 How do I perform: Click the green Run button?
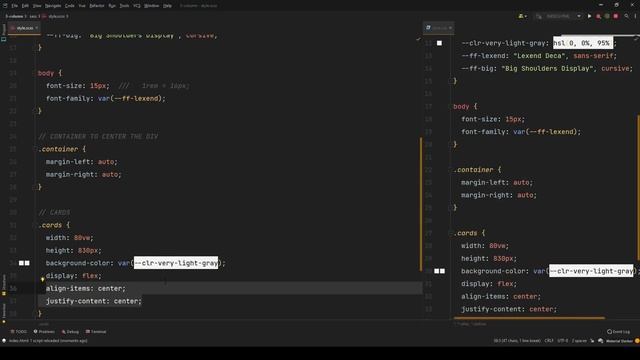point(589,16)
